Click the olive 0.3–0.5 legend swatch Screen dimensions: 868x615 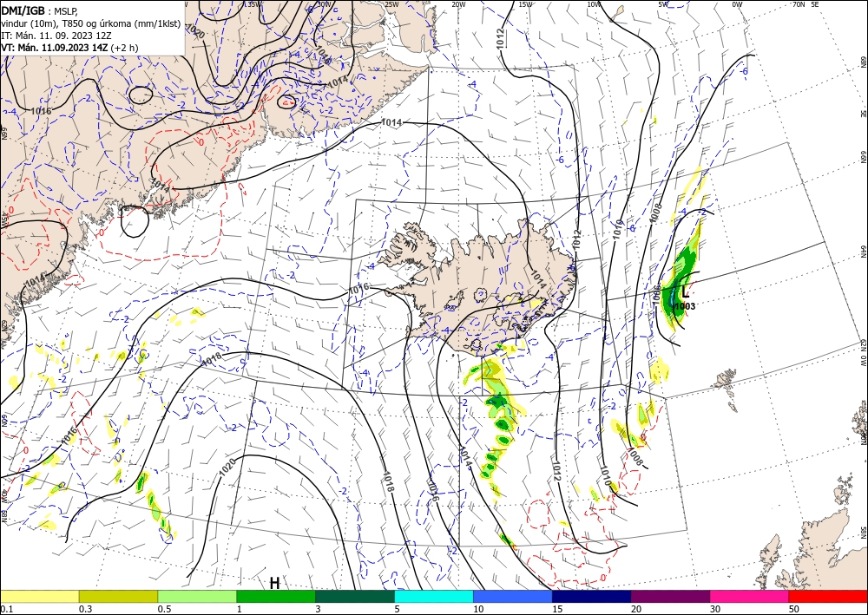coord(118,596)
